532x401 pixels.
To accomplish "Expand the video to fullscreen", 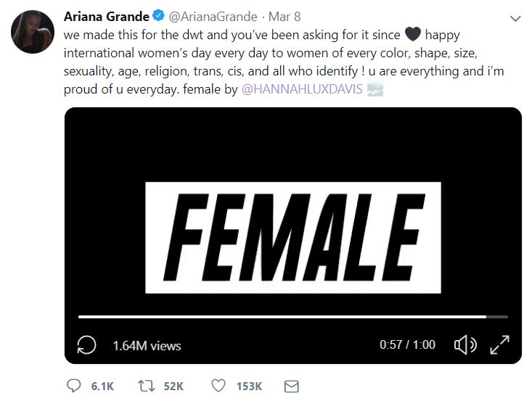I will point(499,345).
